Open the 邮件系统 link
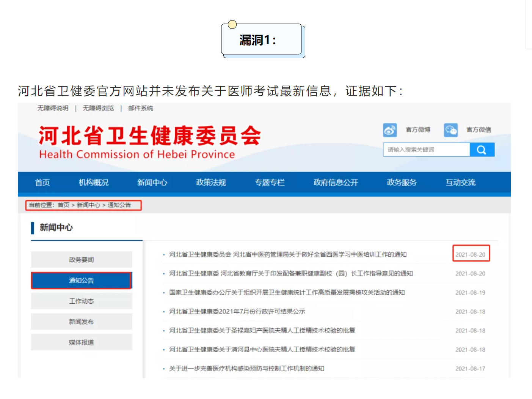This screenshot has height=399, width=532. [x=141, y=108]
